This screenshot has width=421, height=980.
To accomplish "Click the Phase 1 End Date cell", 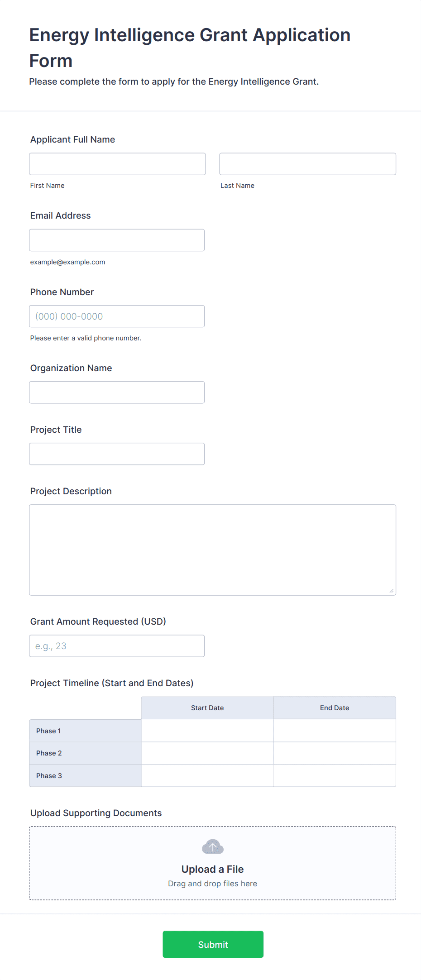I will (x=335, y=730).
